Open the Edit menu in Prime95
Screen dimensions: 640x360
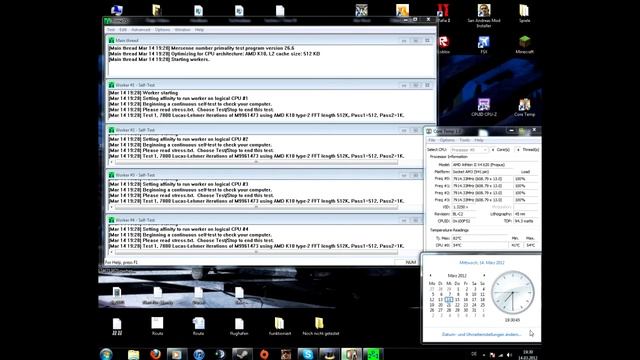click(x=123, y=30)
